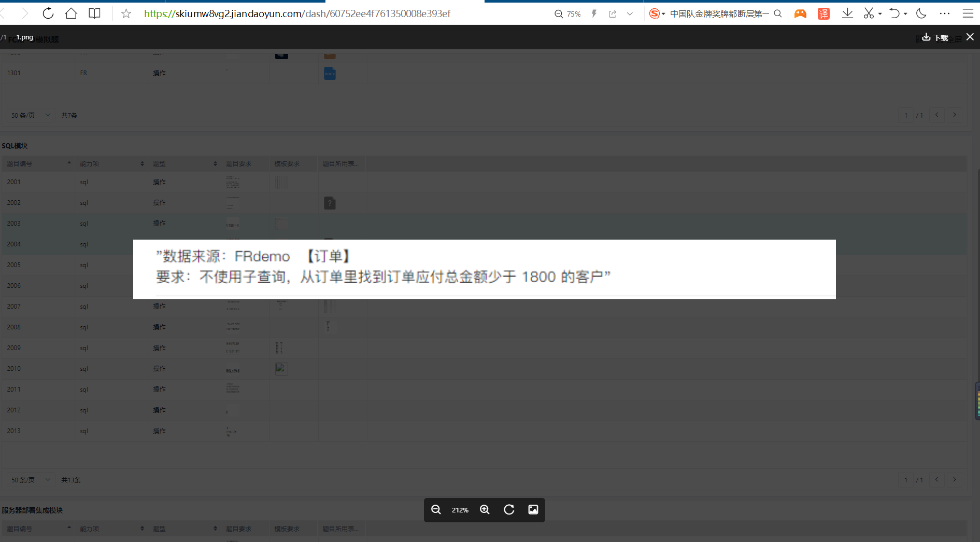
Task: Click next page arrow below SQL table
Action: click(x=955, y=480)
